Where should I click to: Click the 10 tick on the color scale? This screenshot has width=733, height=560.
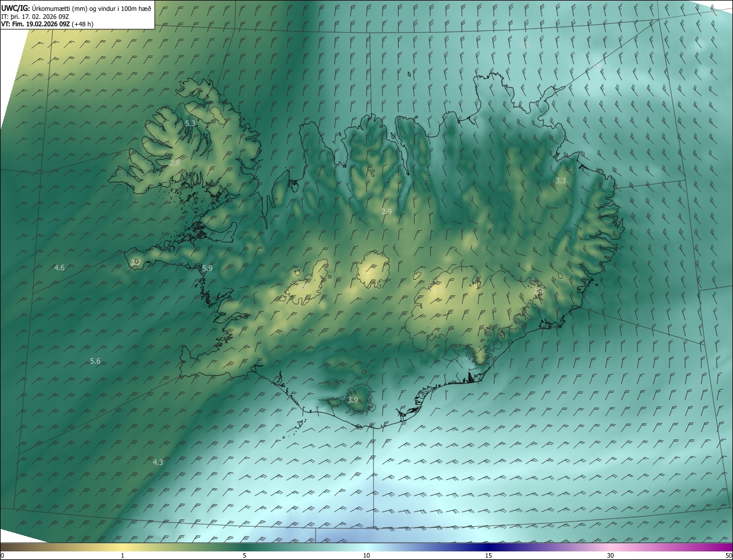coord(366,555)
